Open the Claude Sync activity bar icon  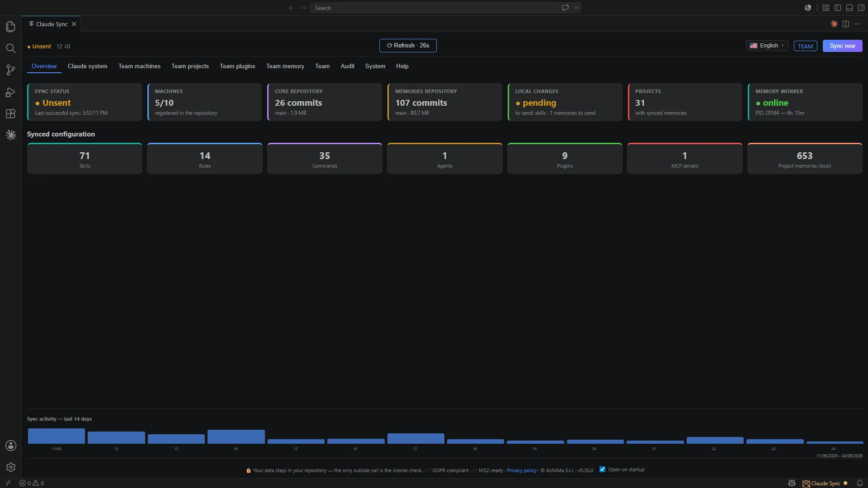(x=11, y=135)
